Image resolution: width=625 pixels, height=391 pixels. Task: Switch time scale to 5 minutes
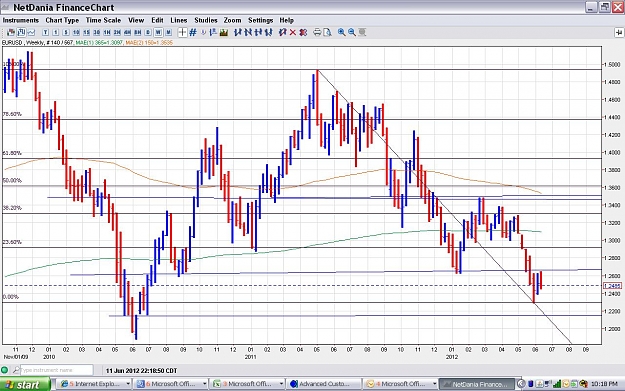pos(66,32)
